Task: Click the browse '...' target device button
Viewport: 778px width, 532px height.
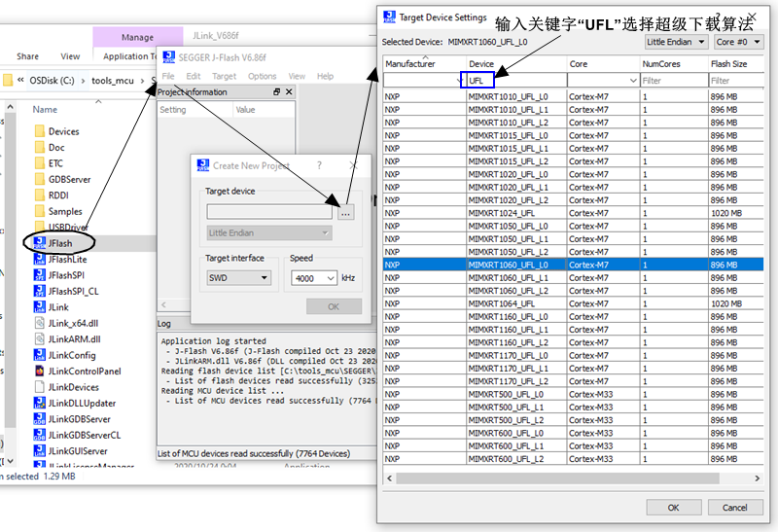Action: pyautogui.click(x=345, y=212)
